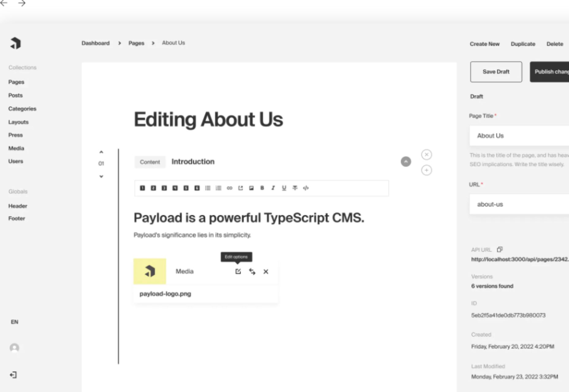Click the Delete link
Image resolution: width=569 pixels, height=392 pixels.
(555, 44)
